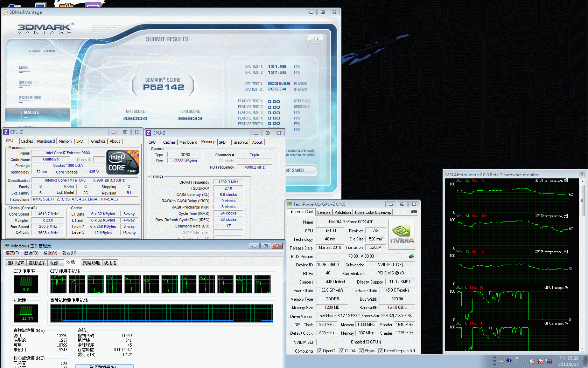Switch to the 網路功能 tab

coord(91,263)
